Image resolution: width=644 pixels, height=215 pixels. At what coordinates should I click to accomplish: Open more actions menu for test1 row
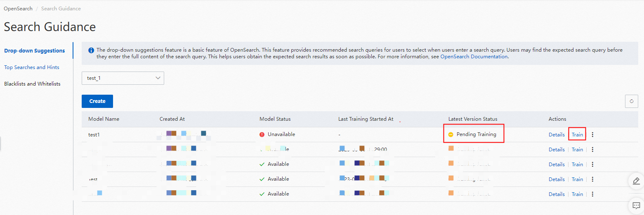(593, 135)
